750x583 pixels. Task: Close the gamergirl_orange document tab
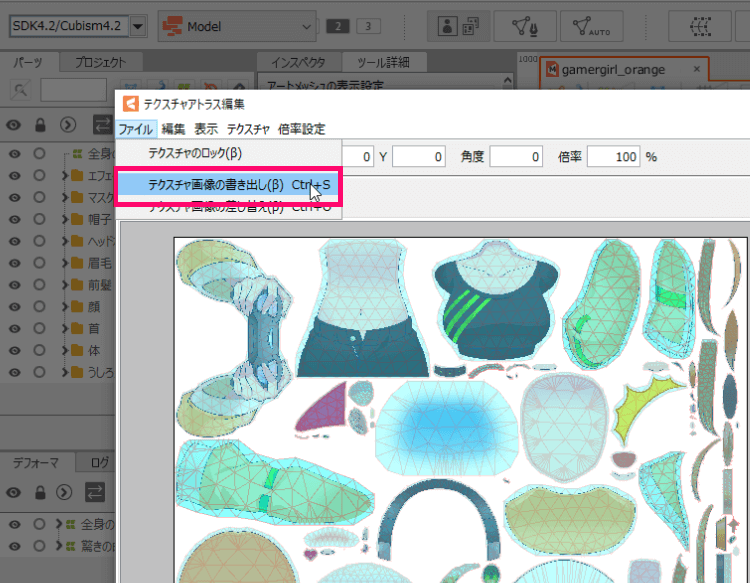click(x=697, y=69)
